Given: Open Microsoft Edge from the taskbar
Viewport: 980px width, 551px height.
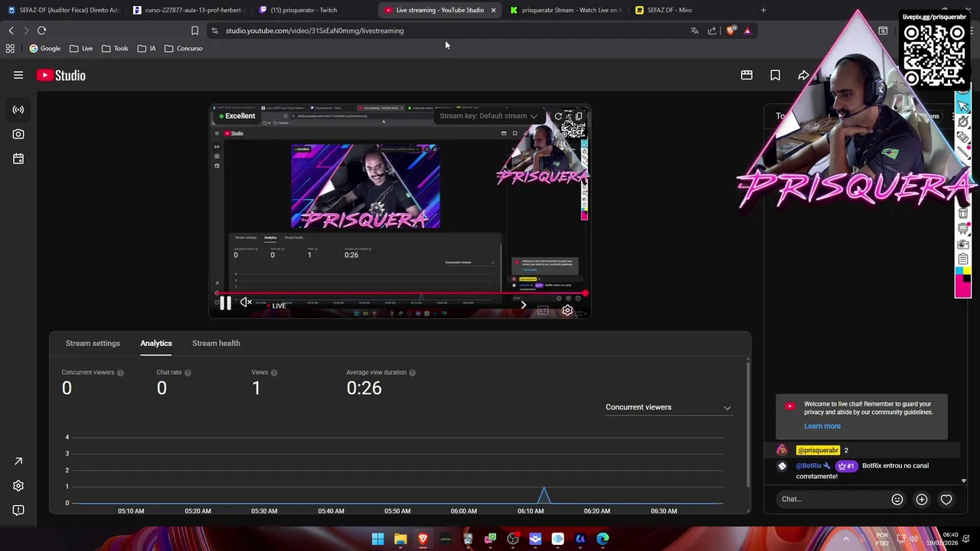Looking at the screenshot, I should pos(603,539).
